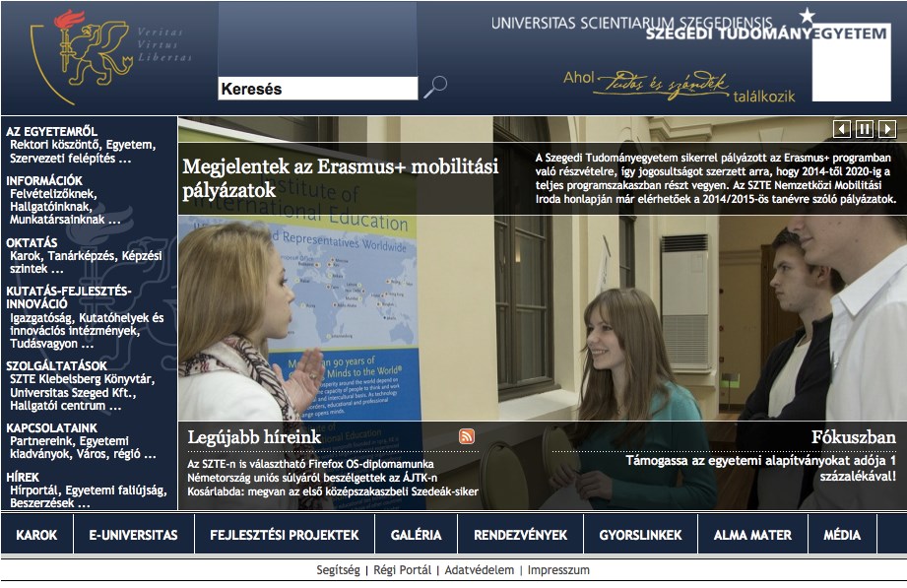Open the Kosárlabda Szedeák-siker news item
This screenshot has width=907, height=588.
point(333,491)
